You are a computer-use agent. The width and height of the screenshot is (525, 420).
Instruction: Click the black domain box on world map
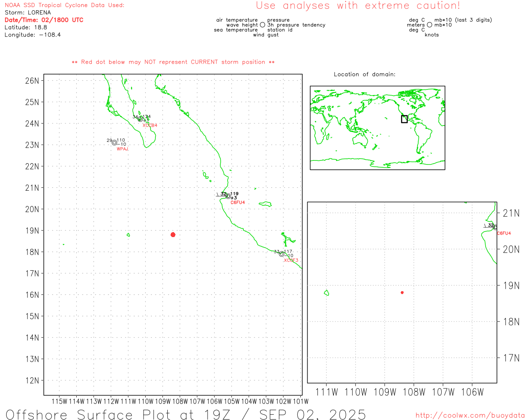pos(404,119)
